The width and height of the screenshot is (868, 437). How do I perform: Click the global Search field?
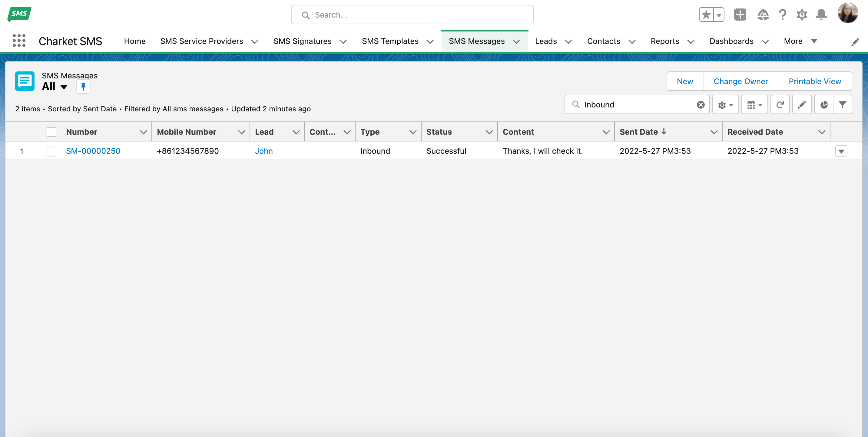coord(412,15)
